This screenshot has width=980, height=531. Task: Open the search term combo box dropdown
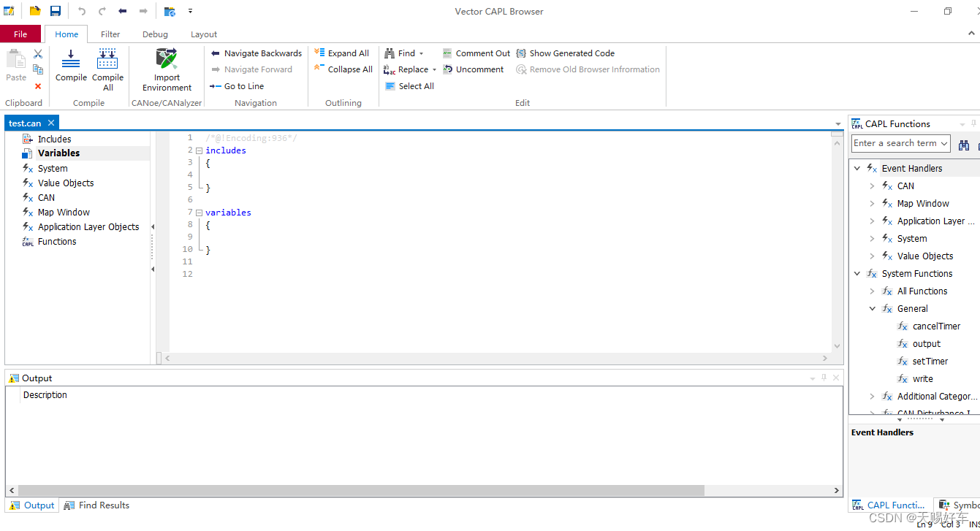(944, 144)
